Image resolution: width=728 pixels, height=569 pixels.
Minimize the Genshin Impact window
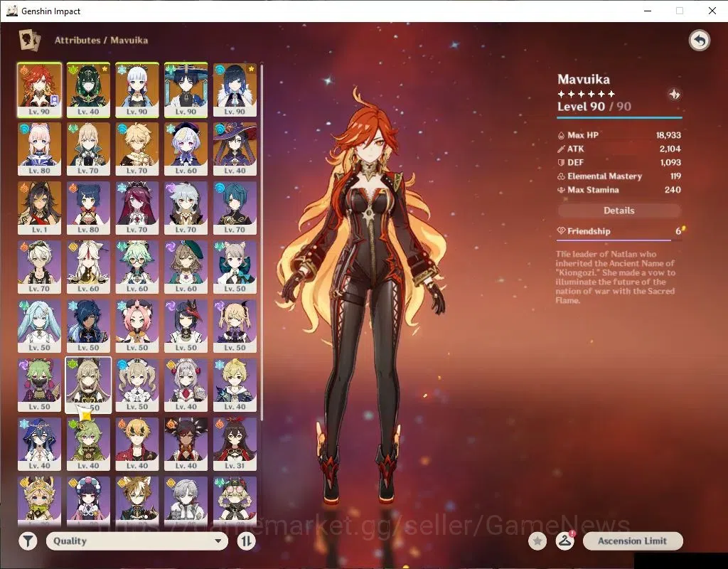coord(648,11)
